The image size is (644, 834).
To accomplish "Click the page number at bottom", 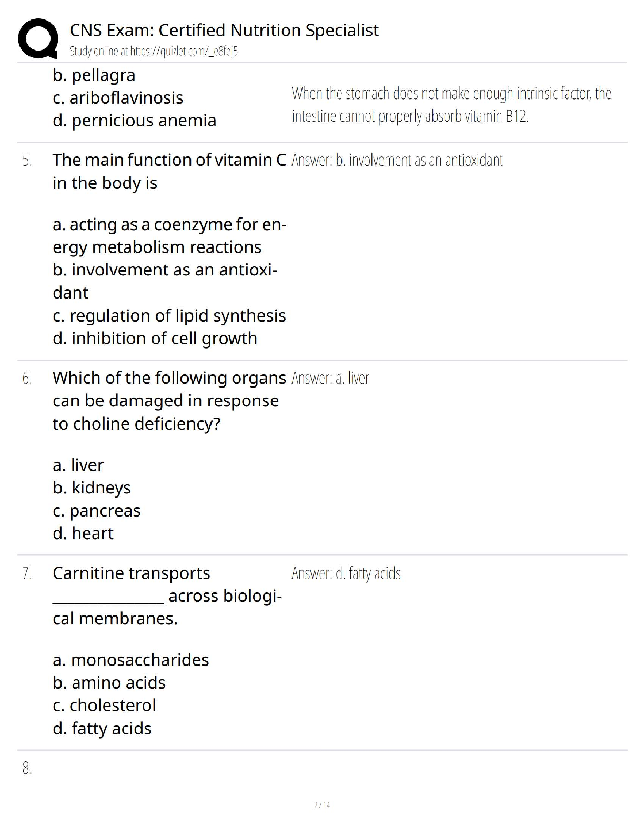I will tap(322, 805).
